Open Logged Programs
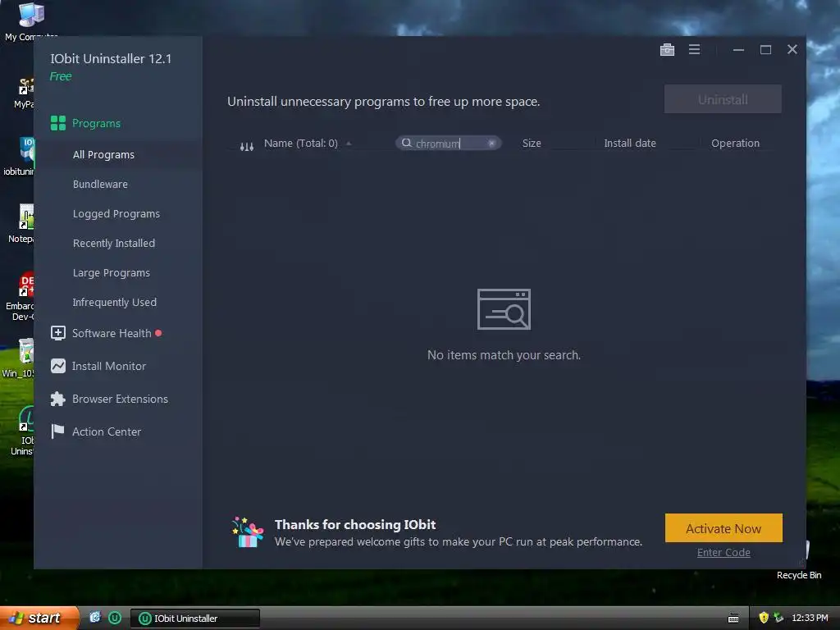Viewport: 840px width, 630px height. (116, 214)
